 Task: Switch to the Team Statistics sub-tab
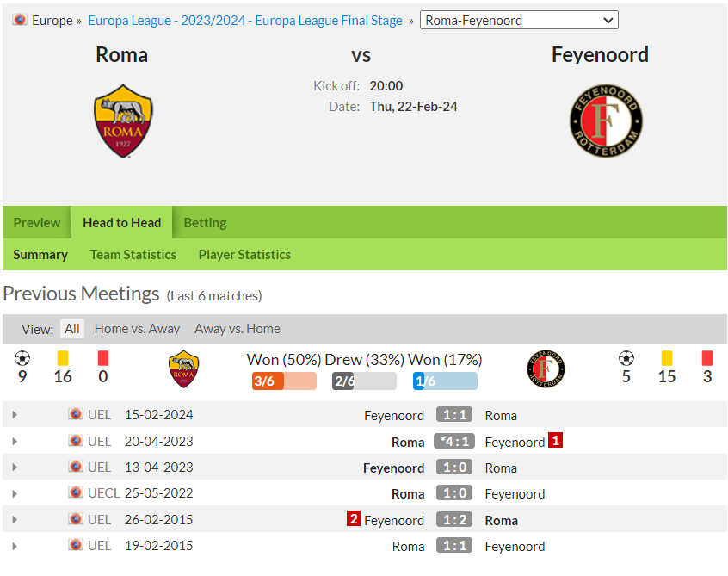pyautogui.click(x=133, y=255)
